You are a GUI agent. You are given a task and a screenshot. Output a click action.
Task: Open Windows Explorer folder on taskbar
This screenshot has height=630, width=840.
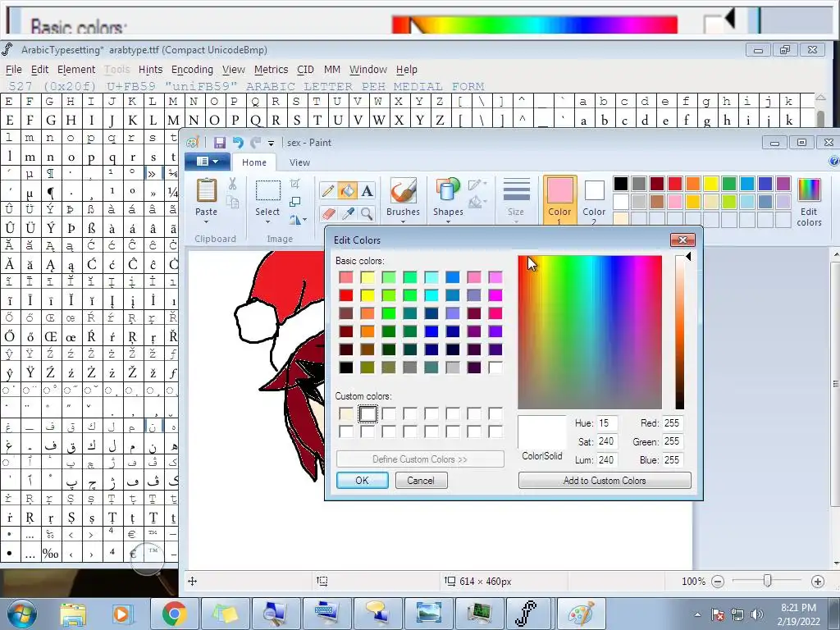point(73,614)
